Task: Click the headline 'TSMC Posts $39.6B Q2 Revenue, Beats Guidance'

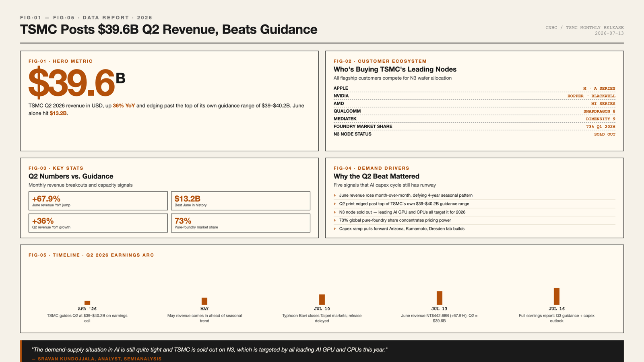Action: point(169,29)
